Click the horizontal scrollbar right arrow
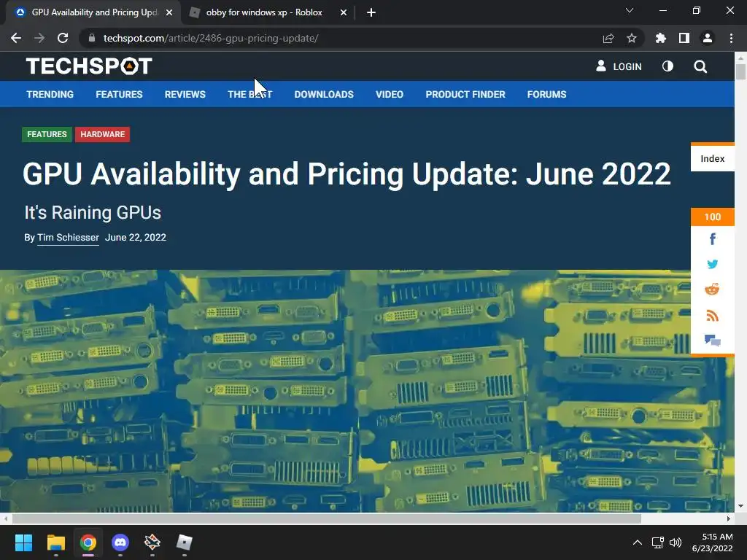The width and height of the screenshot is (747, 560). (729, 518)
